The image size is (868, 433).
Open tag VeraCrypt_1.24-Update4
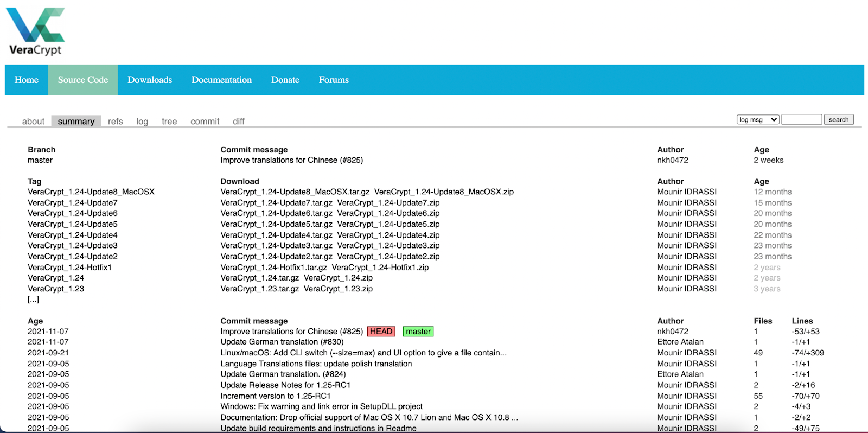click(73, 235)
